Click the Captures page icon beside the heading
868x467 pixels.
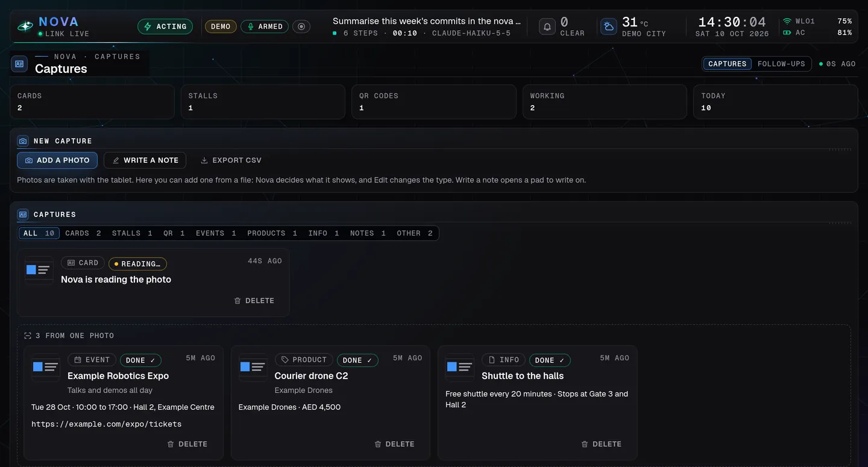point(19,63)
